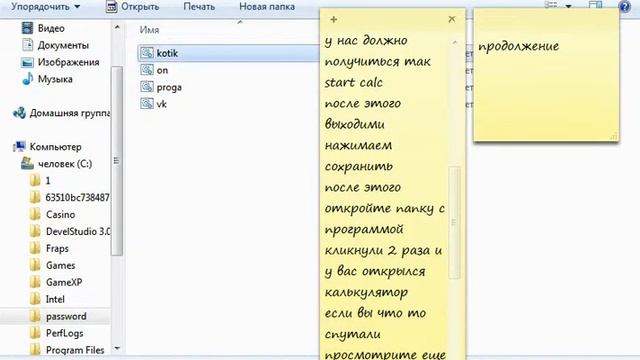
Task: Click the Видео library icon
Action: [27, 28]
